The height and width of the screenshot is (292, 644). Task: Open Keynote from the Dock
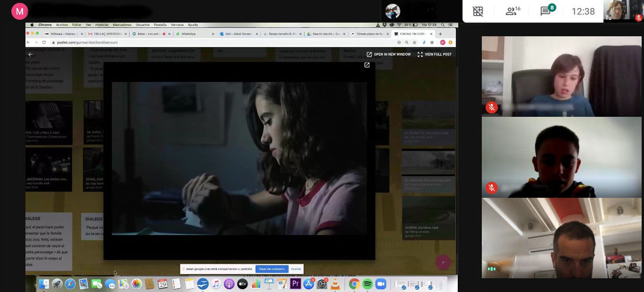click(269, 284)
